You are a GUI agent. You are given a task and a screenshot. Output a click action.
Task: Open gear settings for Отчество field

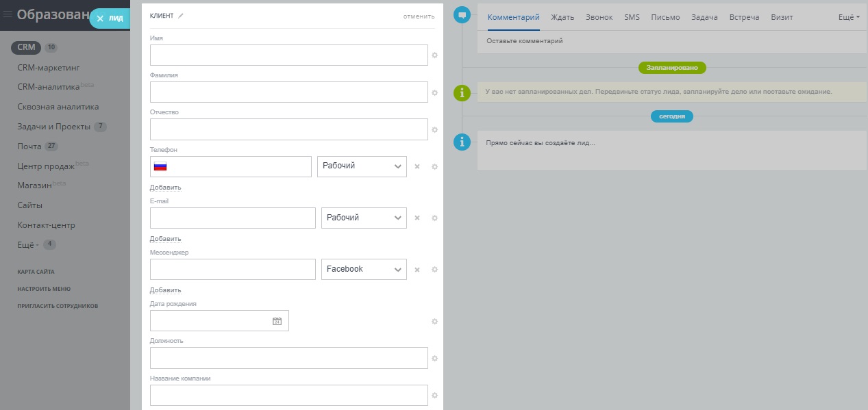coord(434,129)
